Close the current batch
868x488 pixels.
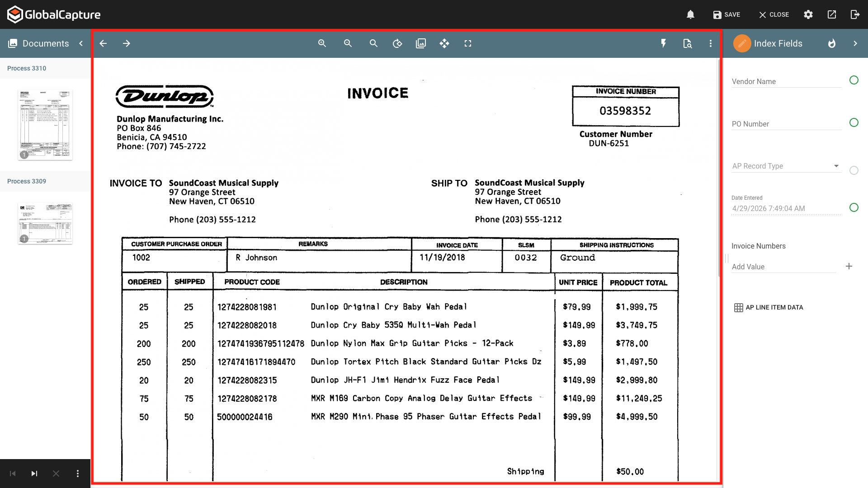tap(774, 14)
